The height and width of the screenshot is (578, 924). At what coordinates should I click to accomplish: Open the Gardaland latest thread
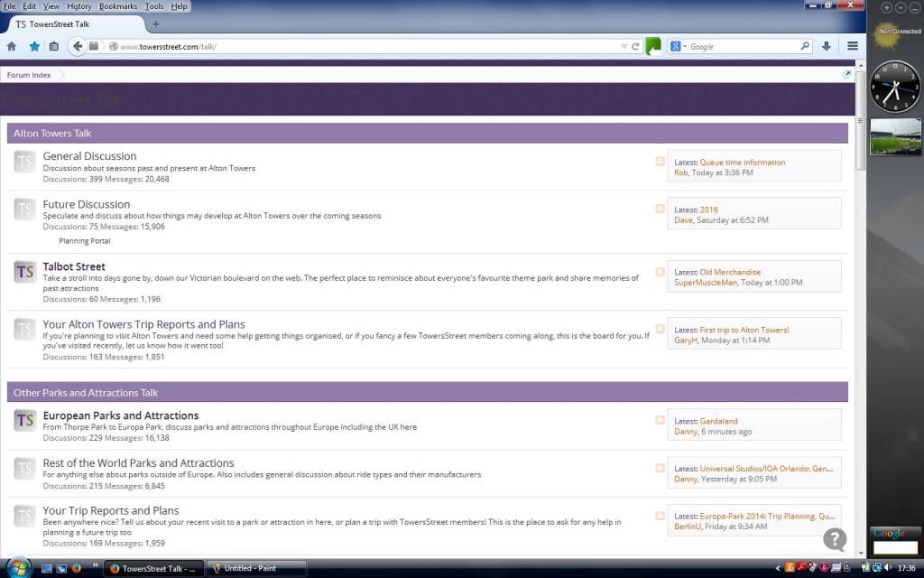[x=718, y=421]
